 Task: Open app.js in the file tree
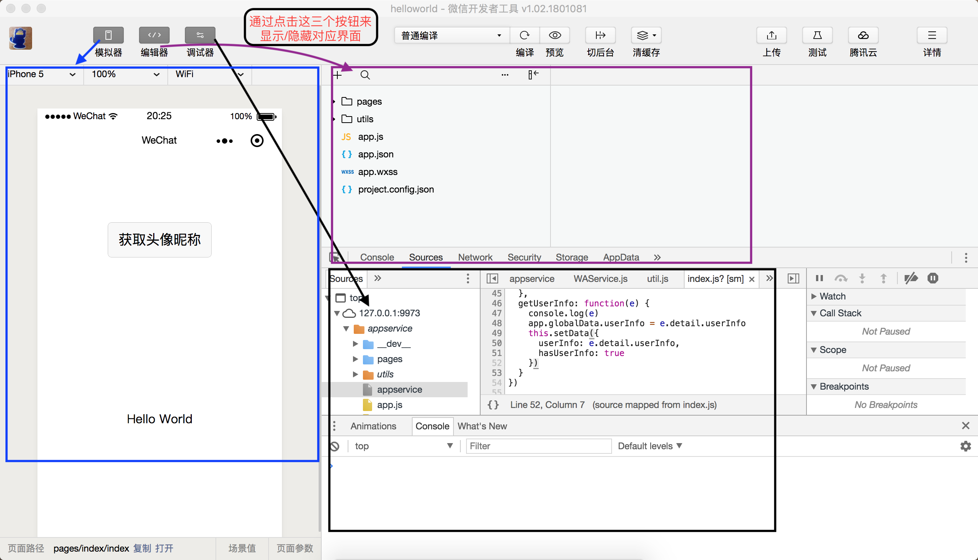click(x=370, y=137)
